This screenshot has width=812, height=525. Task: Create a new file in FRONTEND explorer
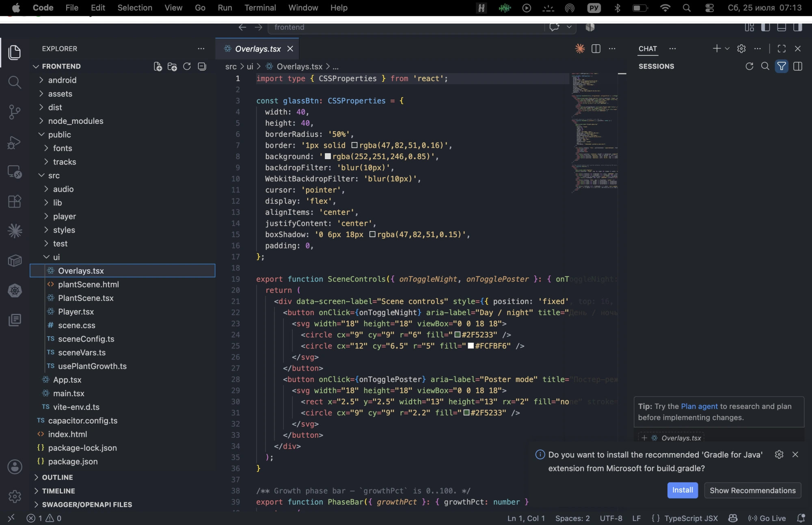click(x=158, y=66)
